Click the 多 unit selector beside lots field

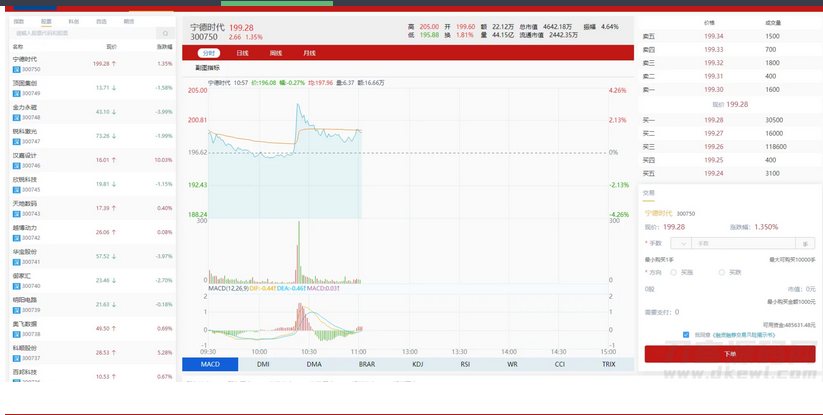(806, 243)
